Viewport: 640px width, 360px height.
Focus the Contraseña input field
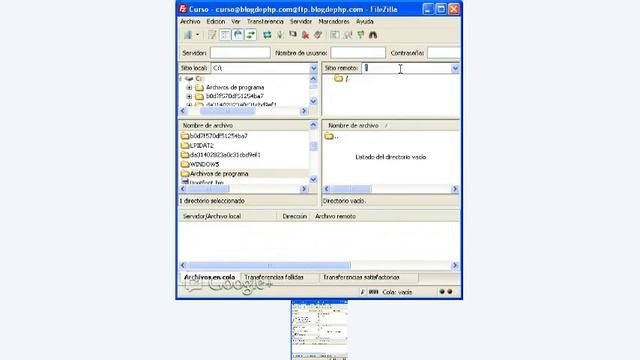(444, 53)
